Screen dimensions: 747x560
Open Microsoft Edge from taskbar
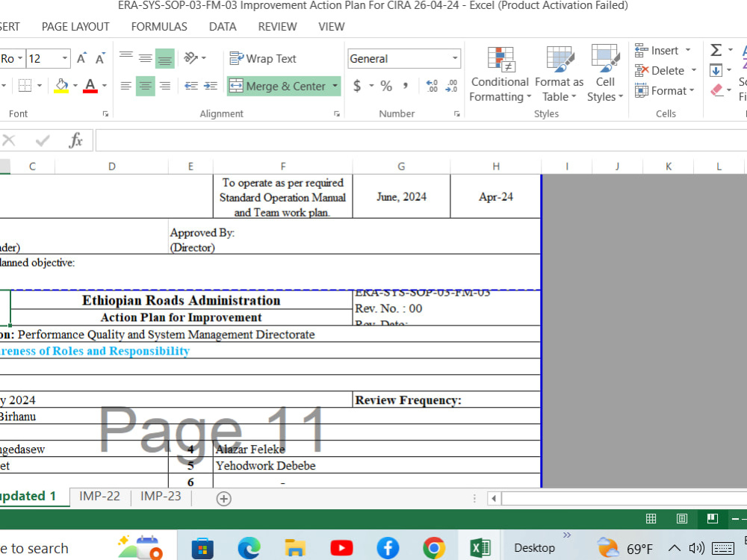[x=249, y=547]
